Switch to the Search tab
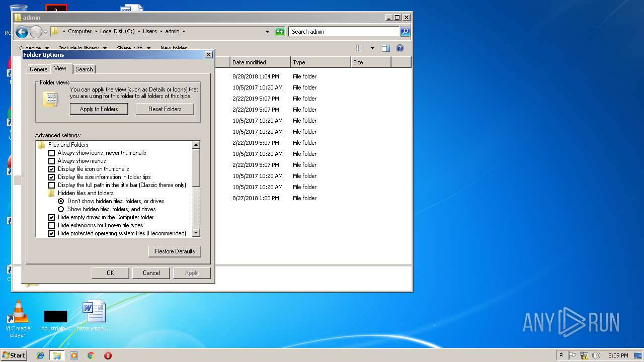644x362 pixels. (x=84, y=69)
